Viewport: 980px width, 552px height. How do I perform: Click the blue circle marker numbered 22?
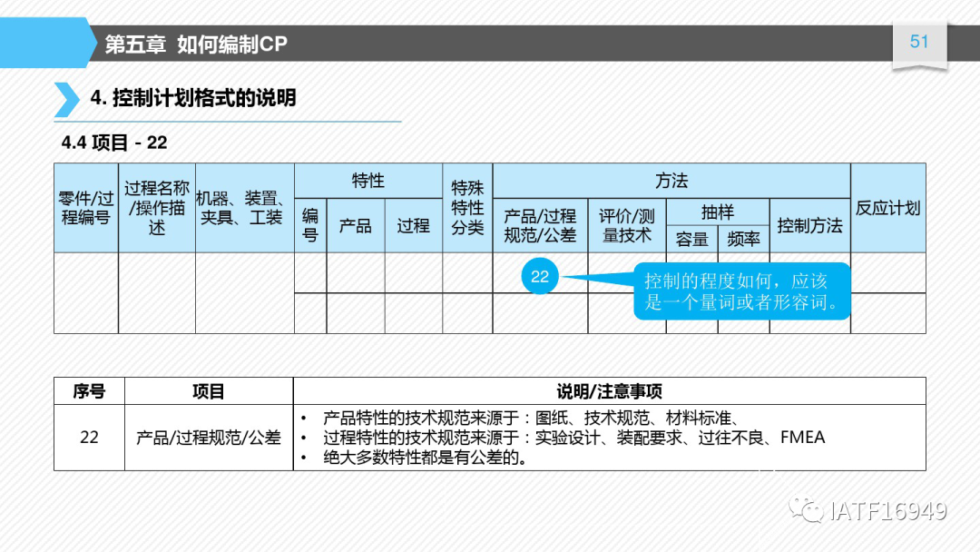tap(540, 276)
